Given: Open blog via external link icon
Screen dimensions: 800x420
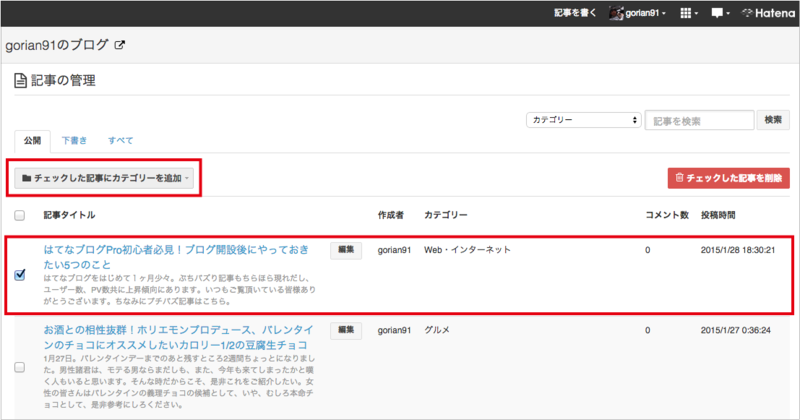Looking at the screenshot, I should point(119,45).
